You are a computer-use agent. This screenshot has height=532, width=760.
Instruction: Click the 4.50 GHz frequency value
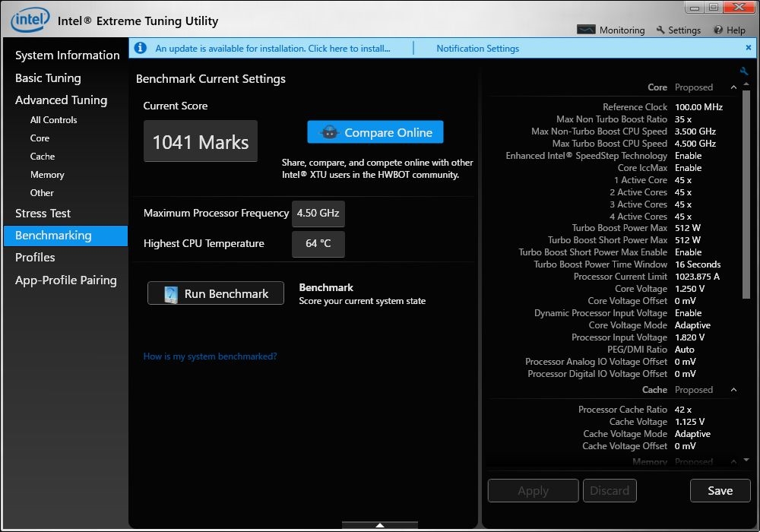(318, 214)
